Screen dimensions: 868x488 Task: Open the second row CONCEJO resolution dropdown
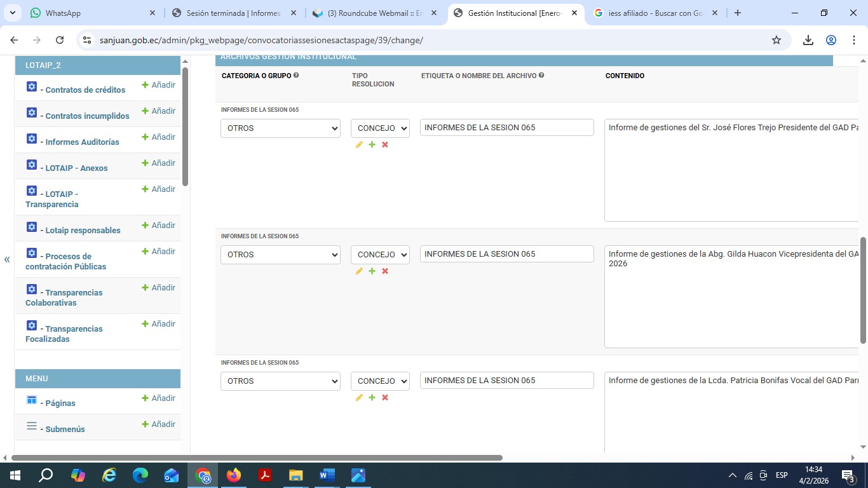(x=380, y=255)
